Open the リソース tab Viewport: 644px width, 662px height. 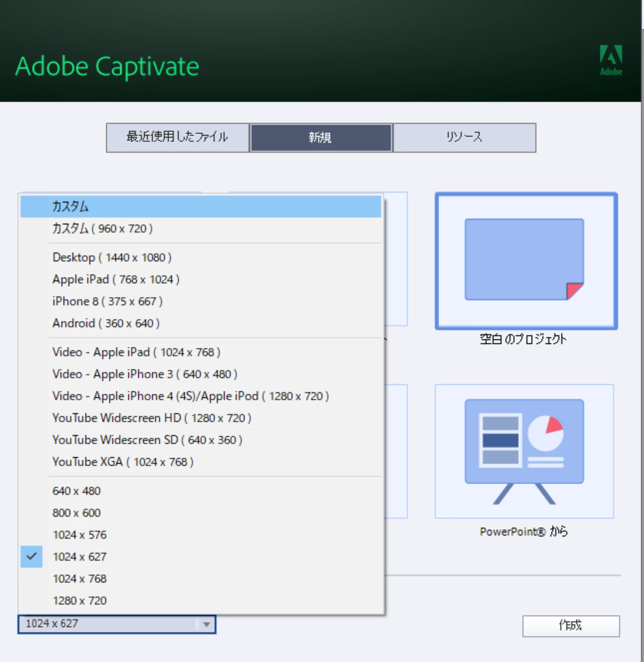coord(464,138)
